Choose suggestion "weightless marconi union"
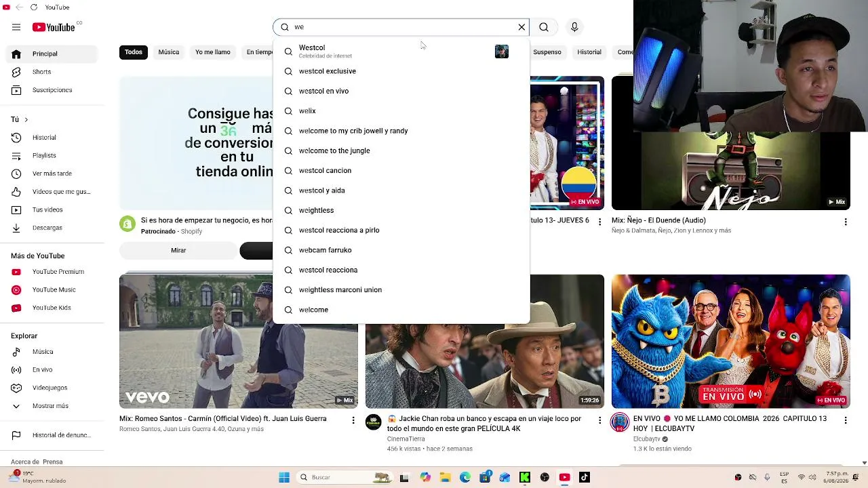The image size is (868, 488). point(401,290)
